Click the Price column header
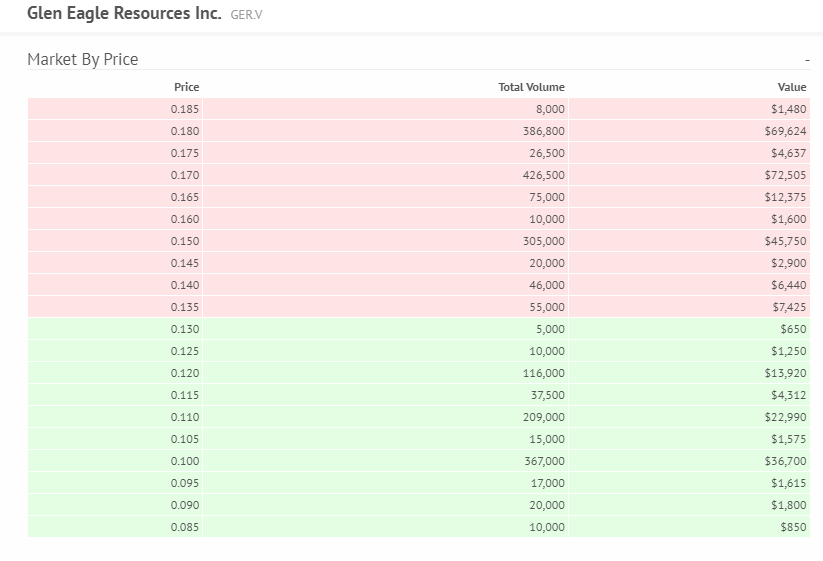Viewport: 823px width, 561px height. click(186, 87)
